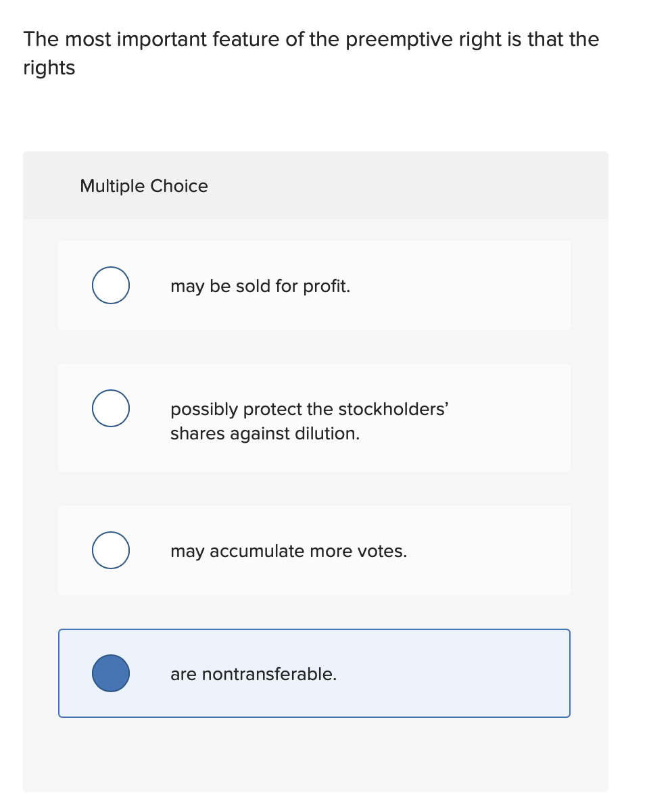Click the 'may be sold for profit' answer text
The image size is (672, 799).
[x=260, y=286]
